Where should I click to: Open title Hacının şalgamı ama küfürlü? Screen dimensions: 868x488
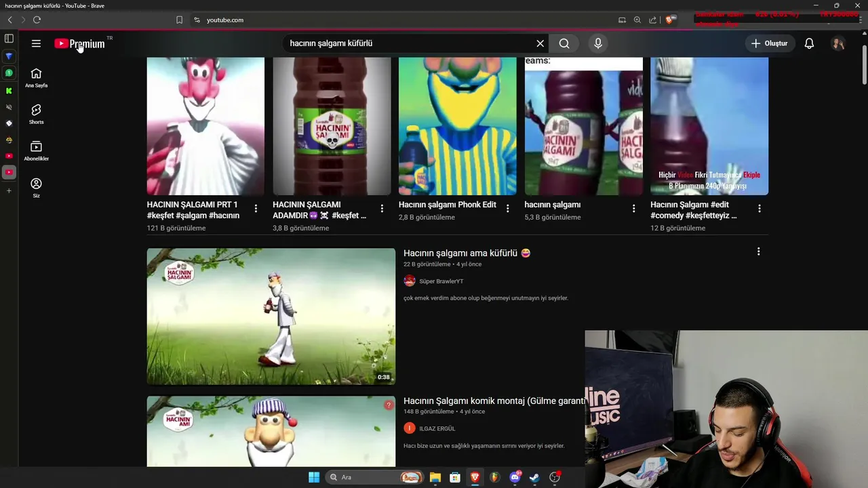point(467,253)
